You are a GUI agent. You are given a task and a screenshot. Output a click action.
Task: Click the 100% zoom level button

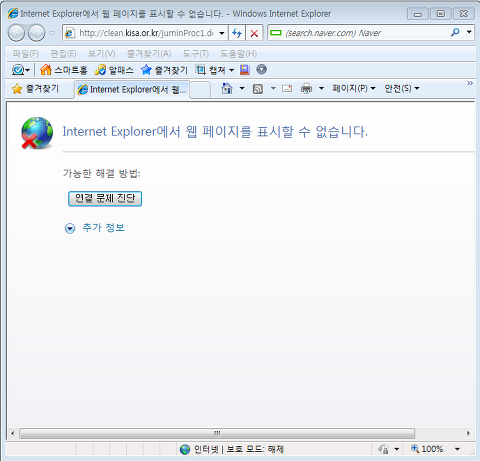point(427,449)
